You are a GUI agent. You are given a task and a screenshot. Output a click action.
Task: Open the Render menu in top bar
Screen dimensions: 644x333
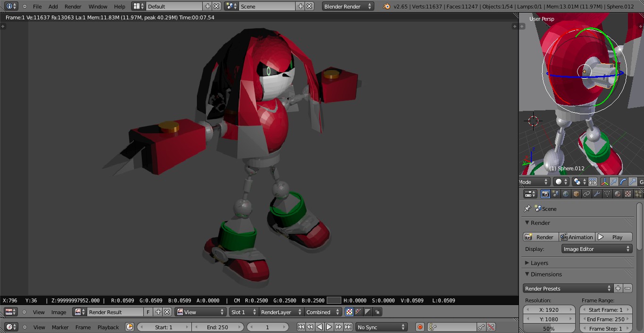[73, 6]
